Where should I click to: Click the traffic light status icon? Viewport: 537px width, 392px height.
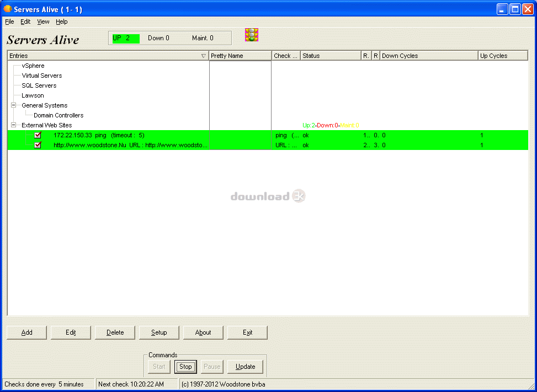[x=251, y=35]
